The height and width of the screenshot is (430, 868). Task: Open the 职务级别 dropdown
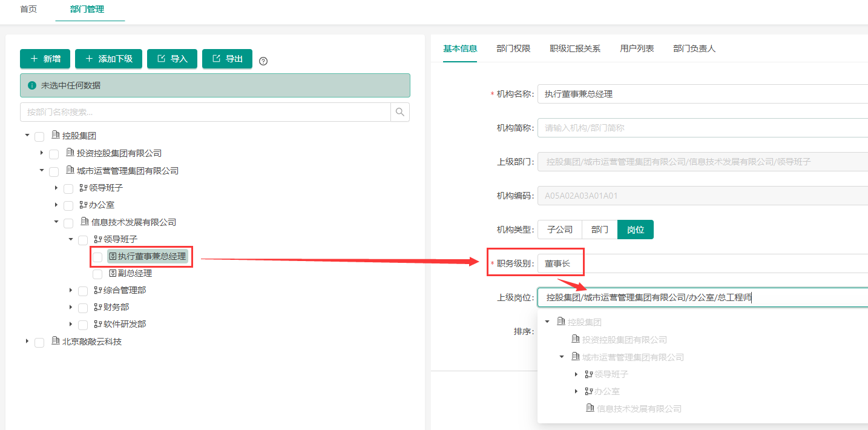702,263
